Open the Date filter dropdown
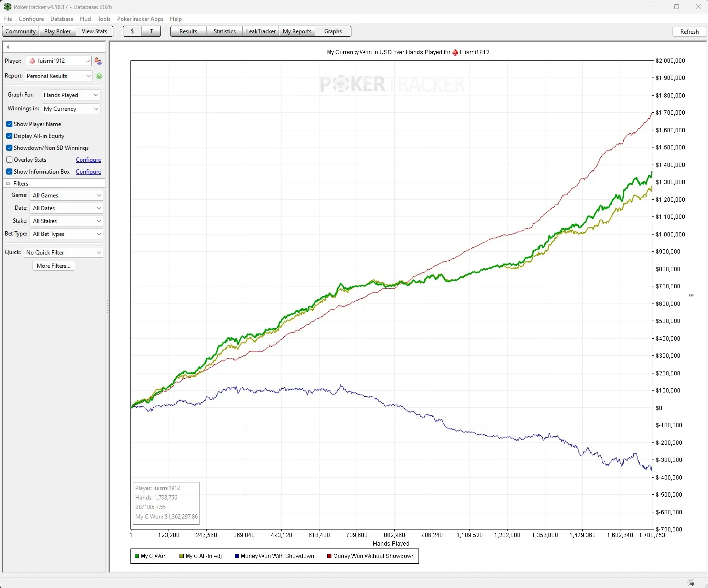Viewport: 708px width, 588px height. click(67, 208)
